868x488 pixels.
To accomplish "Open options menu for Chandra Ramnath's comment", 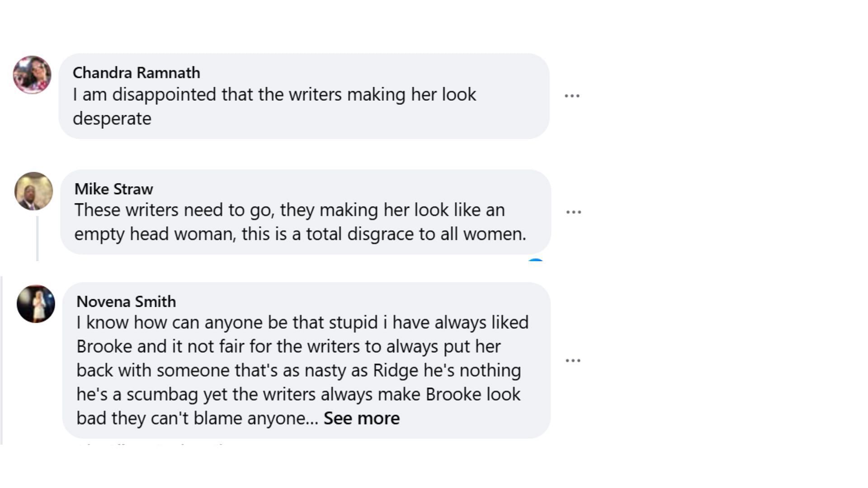I will (x=572, y=96).
